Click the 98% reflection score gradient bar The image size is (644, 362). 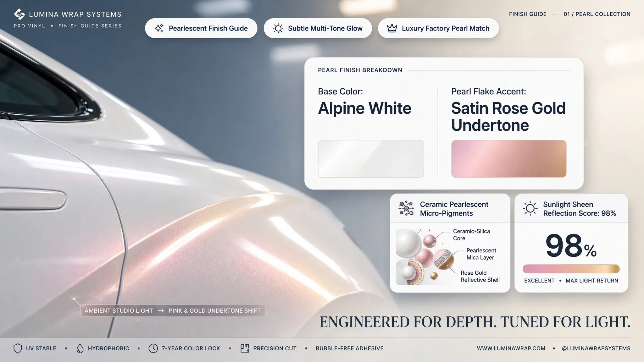571,269
